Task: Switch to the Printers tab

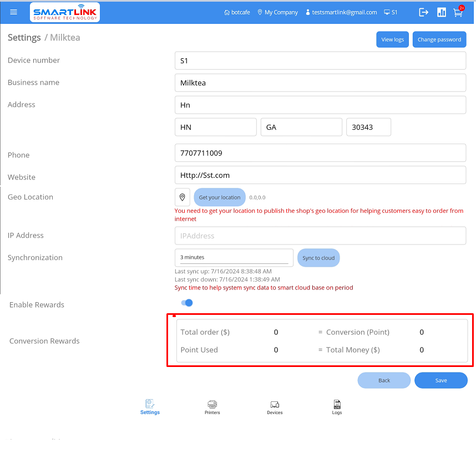Action: [212, 407]
